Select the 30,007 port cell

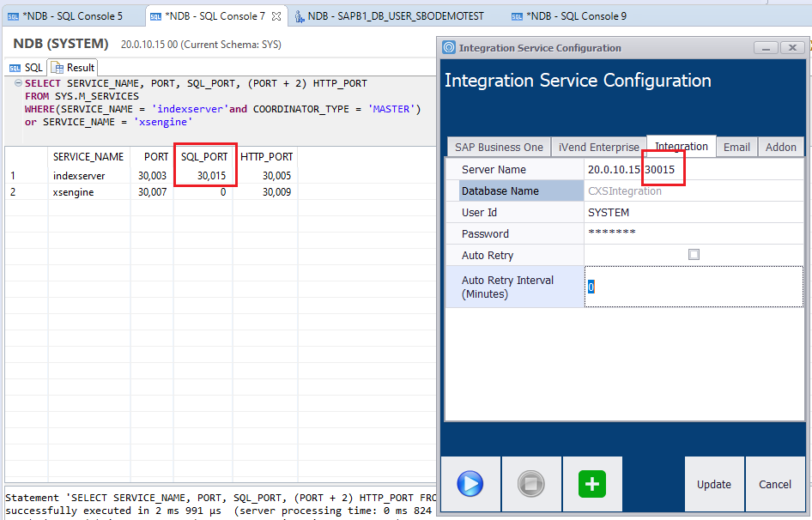pos(152,192)
